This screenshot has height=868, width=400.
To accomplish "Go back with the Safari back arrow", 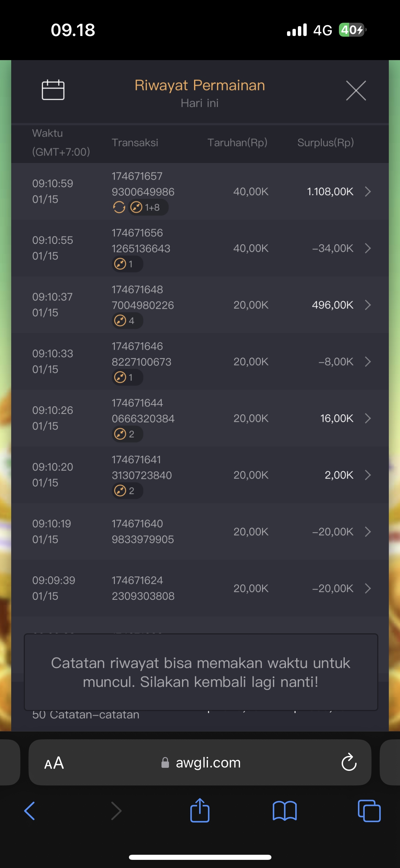I will 30,811.
